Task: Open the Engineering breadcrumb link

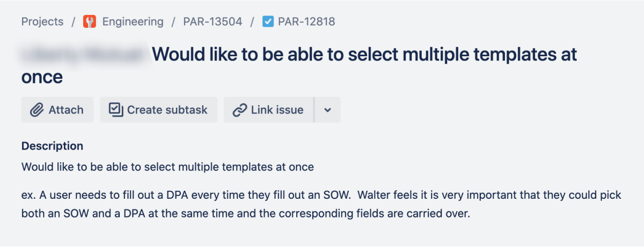Action: click(x=133, y=22)
